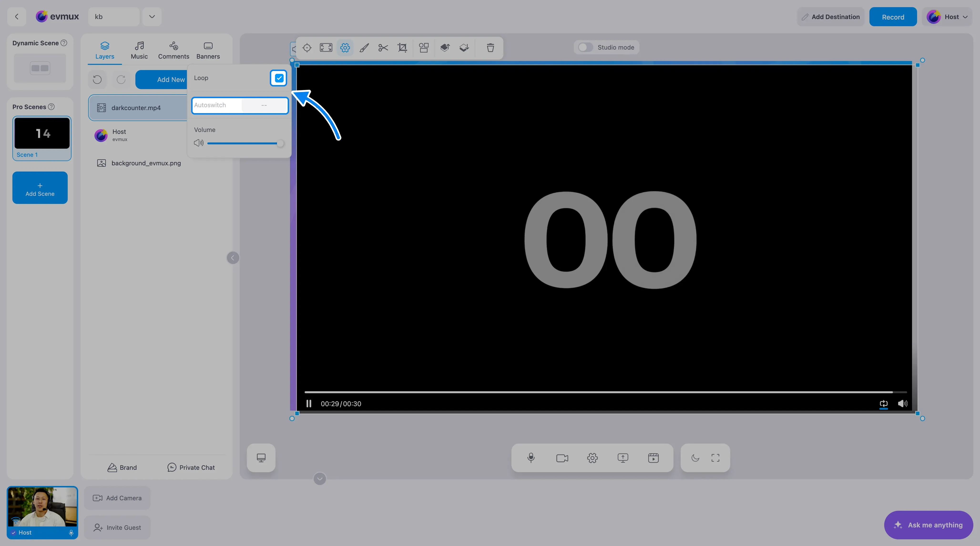Click Dynamic Scene help question icon

(64, 43)
